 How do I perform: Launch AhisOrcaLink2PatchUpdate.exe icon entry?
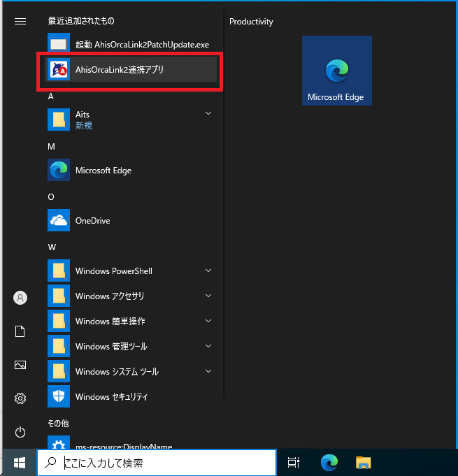point(59,44)
